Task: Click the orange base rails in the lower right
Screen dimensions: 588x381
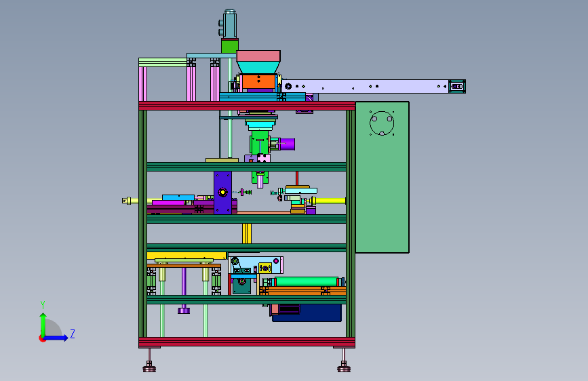Action: [302, 291]
